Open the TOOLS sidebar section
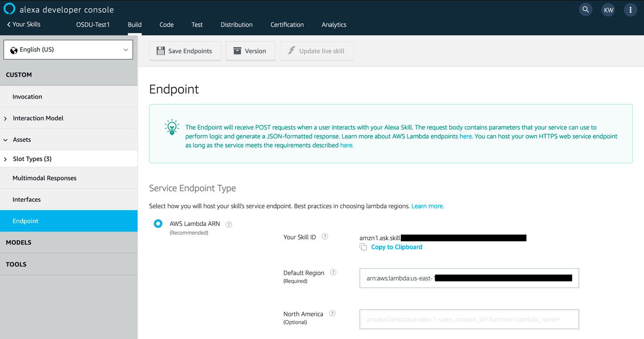 tap(69, 264)
